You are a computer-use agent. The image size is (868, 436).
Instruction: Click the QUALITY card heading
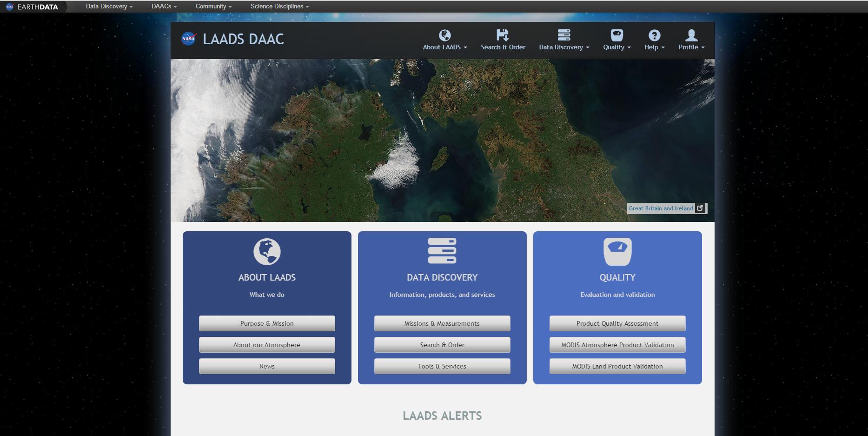[617, 277]
